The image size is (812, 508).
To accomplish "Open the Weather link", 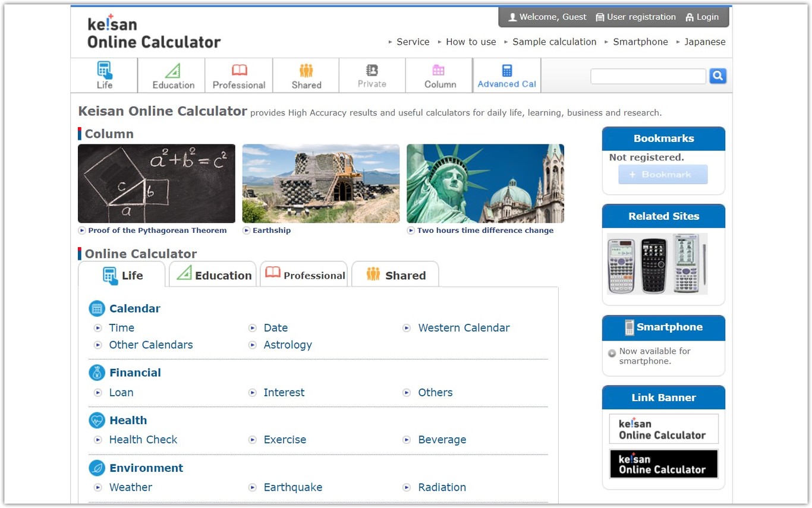I will (x=131, y=487).
